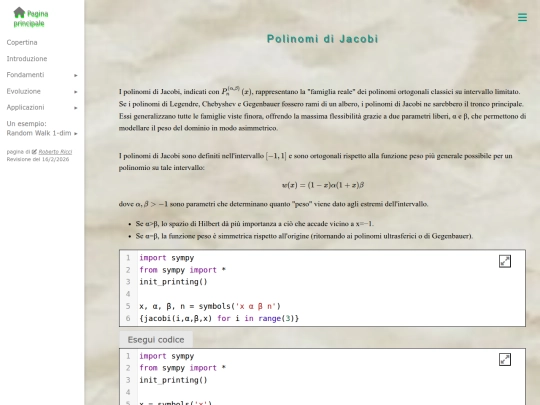540x405 pixels.
Task: Expand the Applicazioni submenu arrow
Action: [76, 108]
